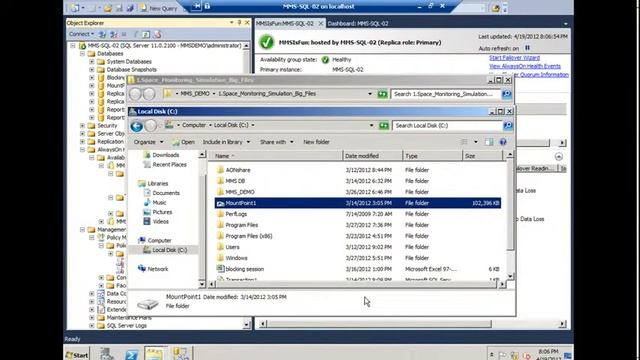The image size is (640, 360).
Task: Sort files by Type column header
Action: coord(432,156)
